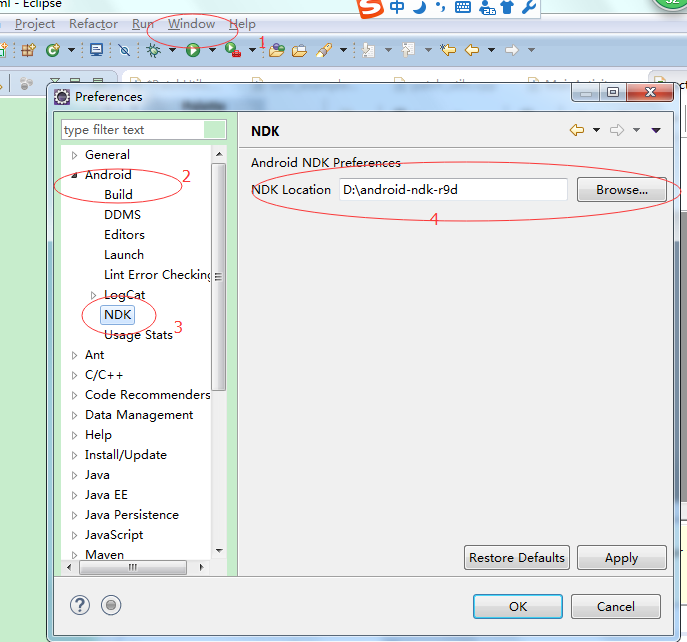Click the Cancel button
Image resolution: width=687 pixels, height=642 pixels.
pos(616,607)
